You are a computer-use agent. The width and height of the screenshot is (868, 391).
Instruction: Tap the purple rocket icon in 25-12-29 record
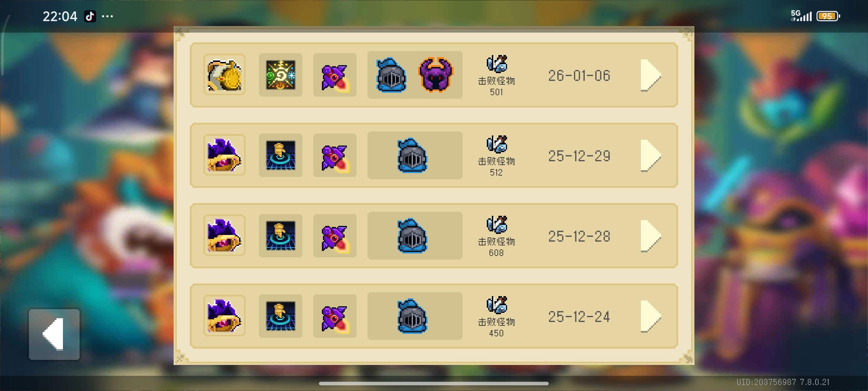click(335, 155)
